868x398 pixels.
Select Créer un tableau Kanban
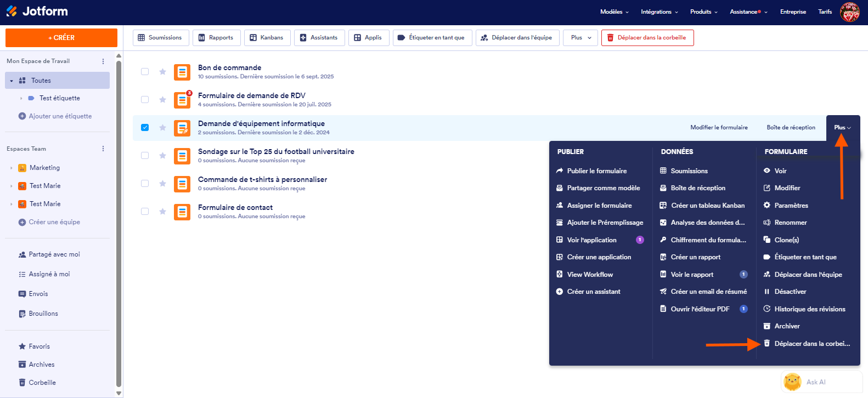click(702, 206)
